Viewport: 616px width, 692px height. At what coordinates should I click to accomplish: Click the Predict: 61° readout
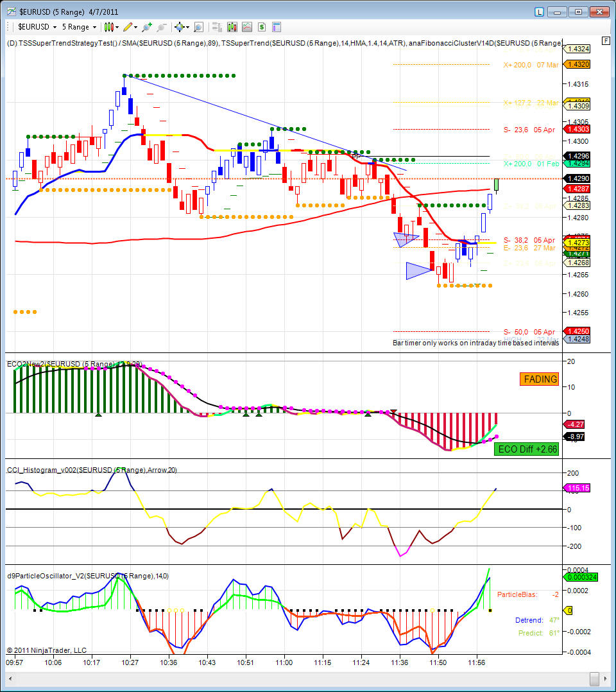(x=539, y=633)
